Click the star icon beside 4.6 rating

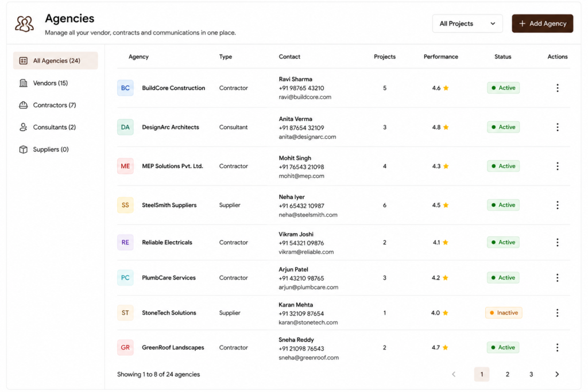point(446,88)
